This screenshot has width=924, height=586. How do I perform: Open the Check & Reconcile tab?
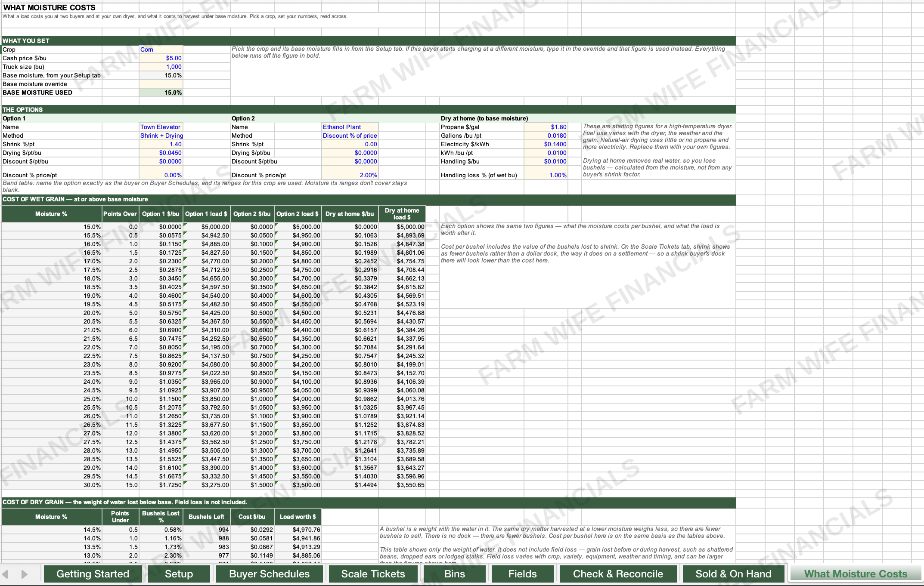pyautogui.click(x=618, y=574)
